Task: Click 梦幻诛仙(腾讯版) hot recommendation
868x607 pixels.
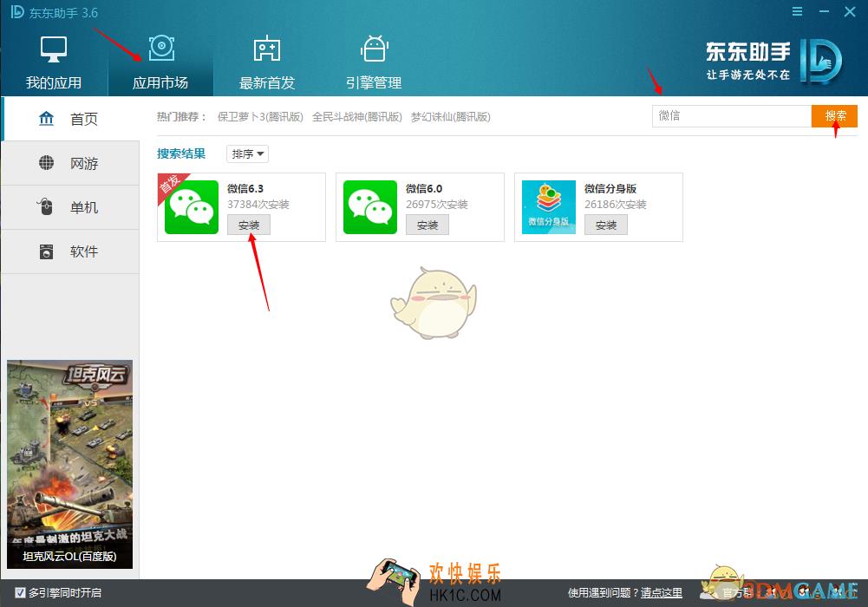Action: [x=451, y=117]
